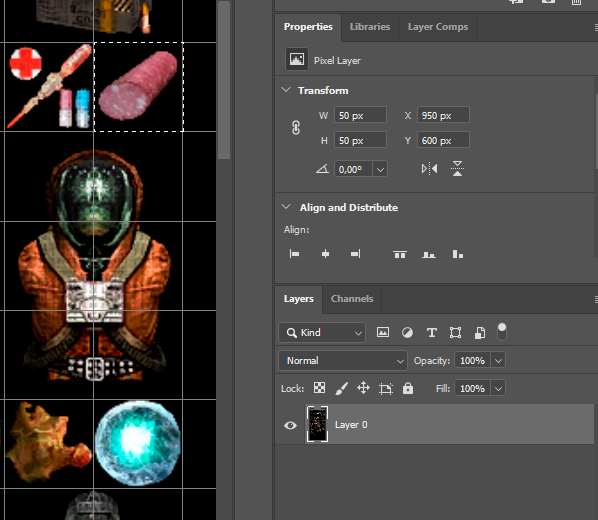
Task: Open the Normal blend mode dropdown
Action: click(343, 361)
